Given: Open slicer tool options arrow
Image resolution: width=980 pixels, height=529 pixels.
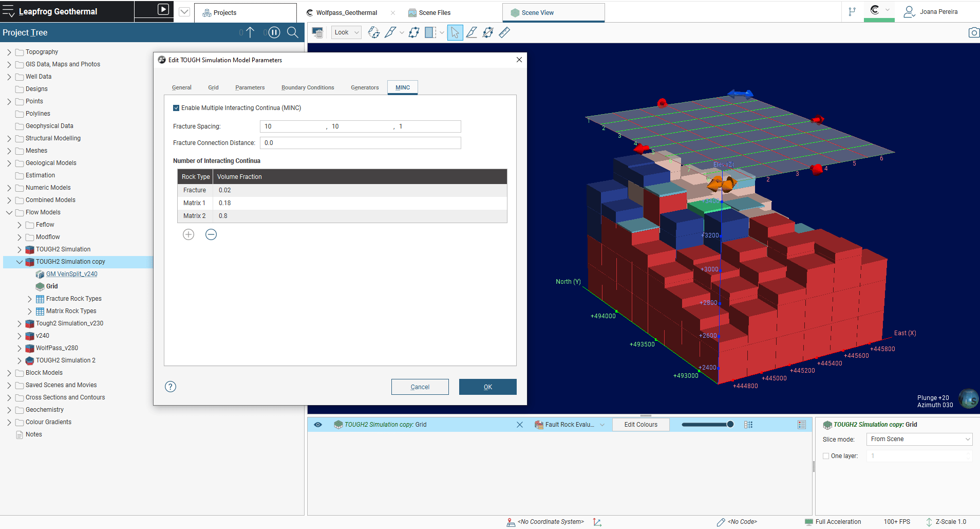Looking at the screenshot, I should coord(402,32).
